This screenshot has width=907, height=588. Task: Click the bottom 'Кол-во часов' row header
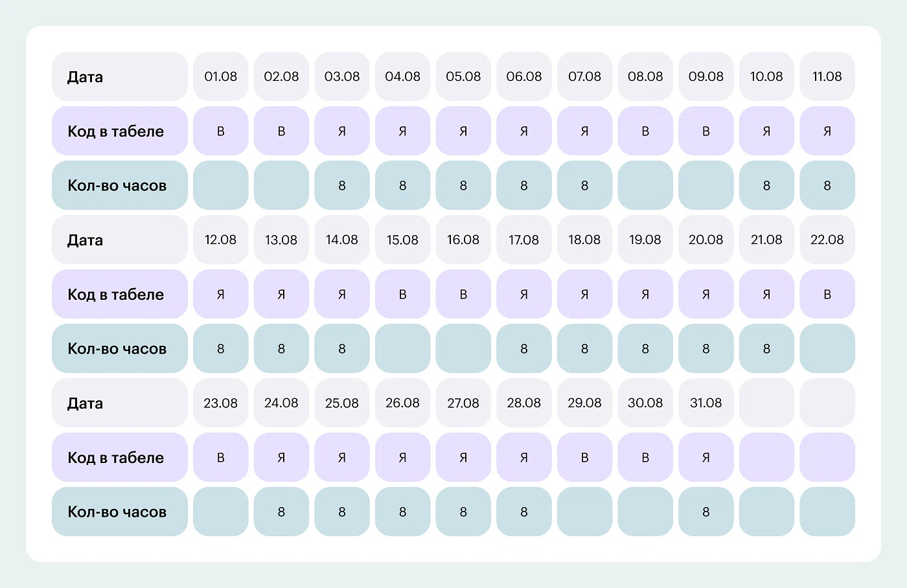pyautogui.click(x=120, y=512)
